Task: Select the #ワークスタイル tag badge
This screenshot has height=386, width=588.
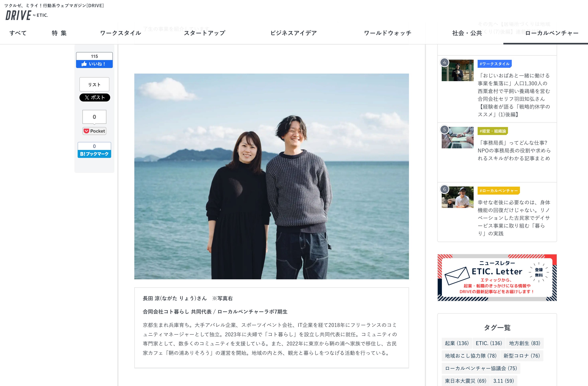Action: point(494,64)
